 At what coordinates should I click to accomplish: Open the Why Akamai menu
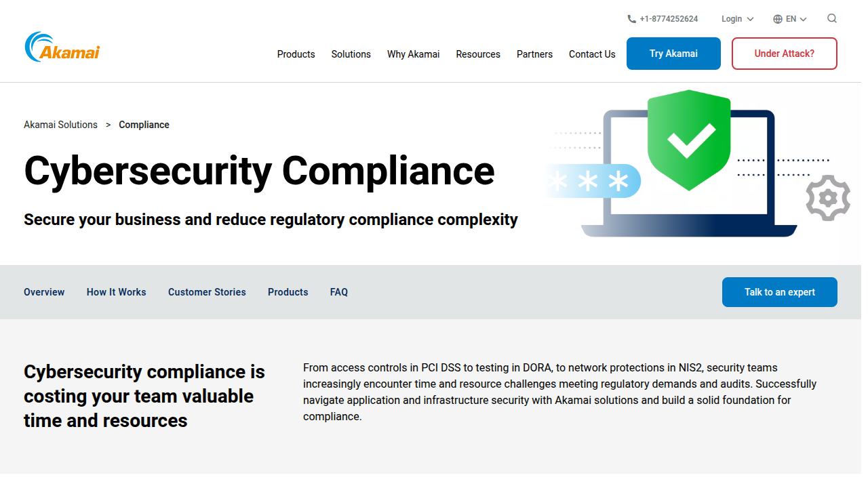tap(414, 54)
